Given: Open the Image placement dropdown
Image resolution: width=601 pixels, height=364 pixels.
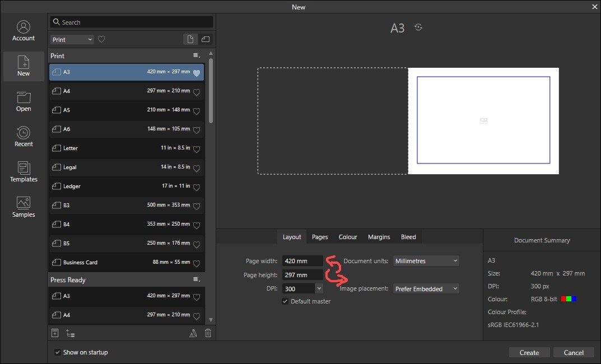Looking at the screenshot, I should point(426,288).
